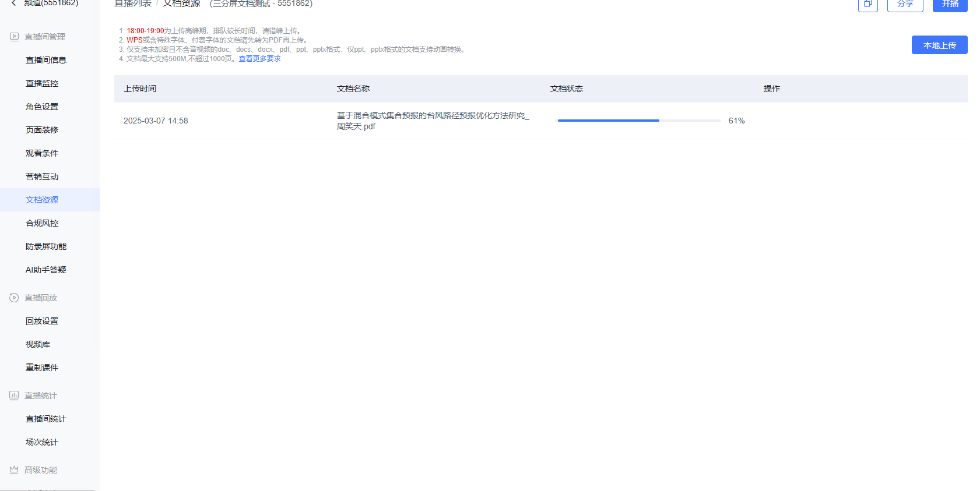The width and height of the screenshot is (980, 491).
Task: Open the 直播间信息 menu item
Action: pos(46,60)
